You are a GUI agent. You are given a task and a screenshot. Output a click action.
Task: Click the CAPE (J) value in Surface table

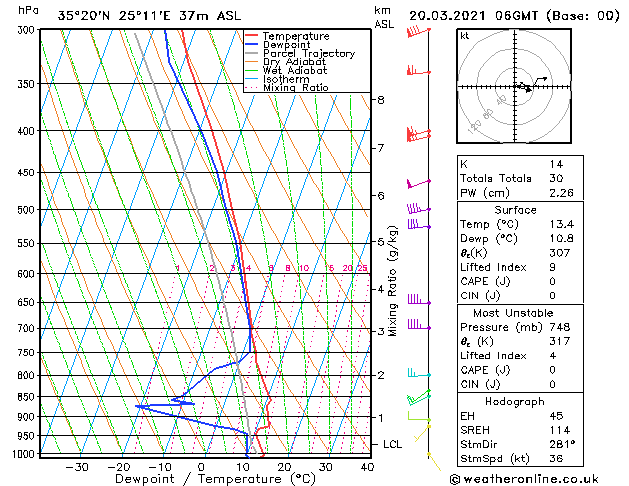[x=552, y=281]
